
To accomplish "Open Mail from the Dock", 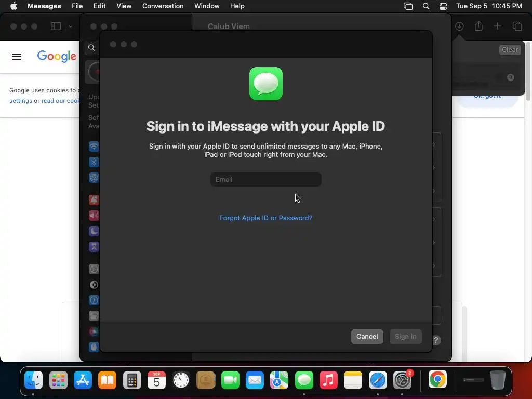I will [x=255, y=380].
